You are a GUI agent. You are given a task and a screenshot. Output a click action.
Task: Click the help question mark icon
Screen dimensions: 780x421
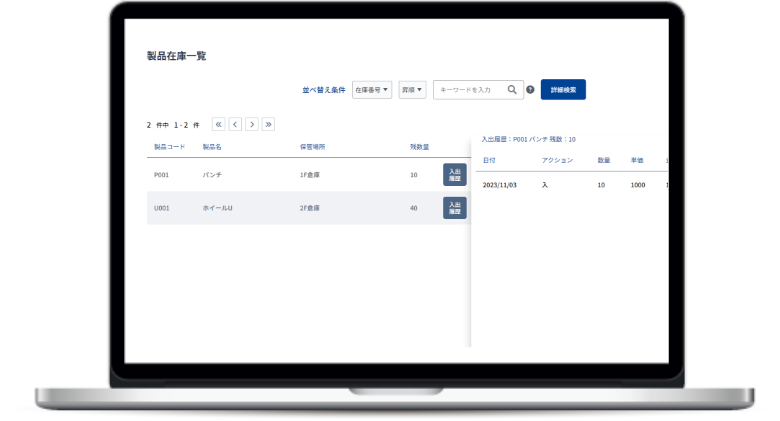tap(530, 90)
